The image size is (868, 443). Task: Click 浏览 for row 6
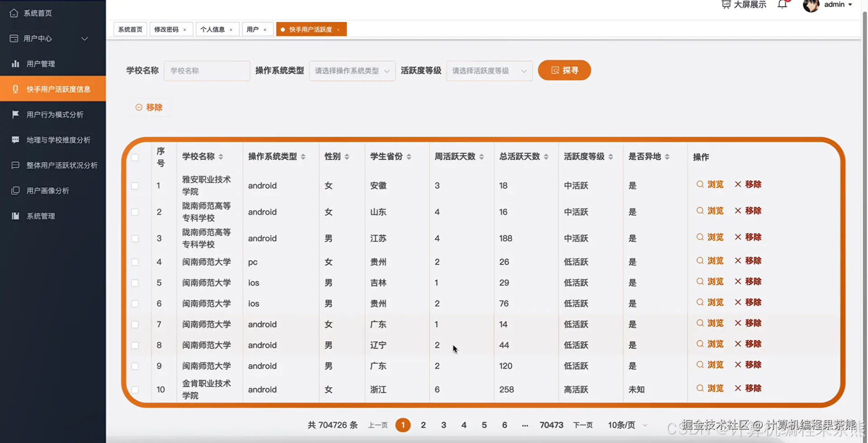coord(710,302)
